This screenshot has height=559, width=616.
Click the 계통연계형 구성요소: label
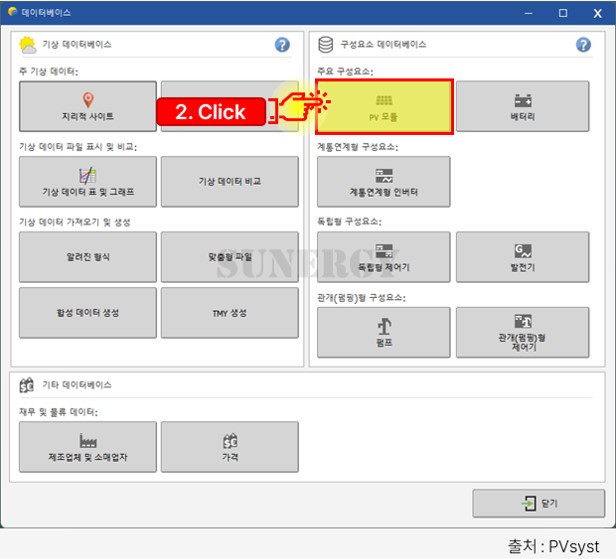click(x=358, y=147)
